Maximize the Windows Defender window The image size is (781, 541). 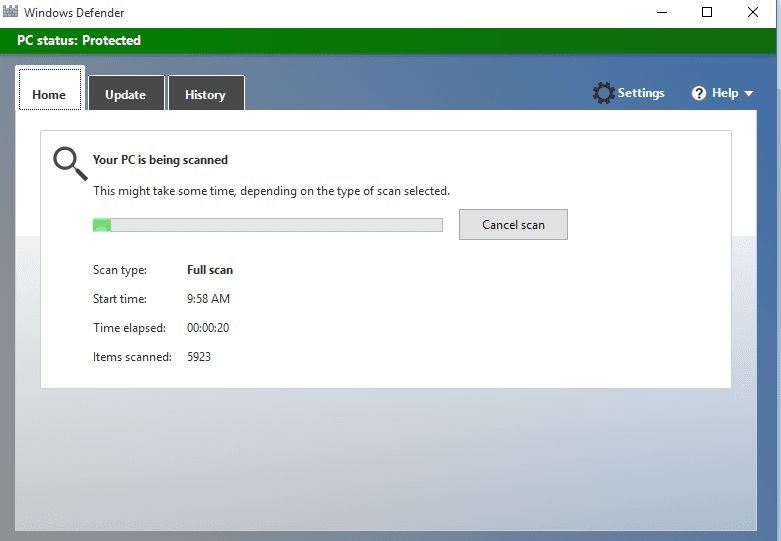(x=707, y=12)
